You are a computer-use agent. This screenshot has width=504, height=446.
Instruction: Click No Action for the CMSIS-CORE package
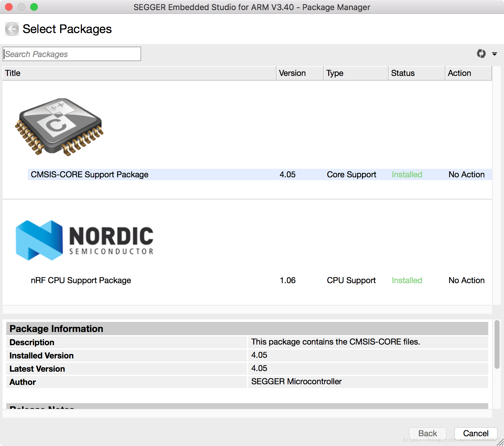pyautogui.click(x=467, y=174)
